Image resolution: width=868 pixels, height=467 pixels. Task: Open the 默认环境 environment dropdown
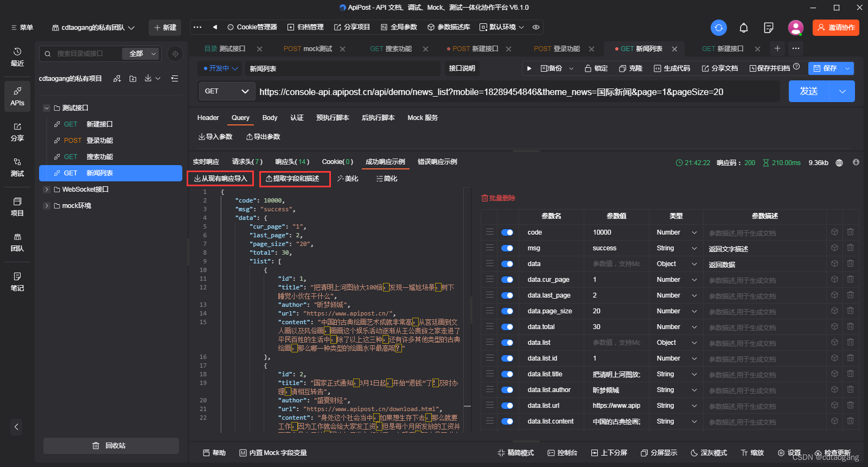point(502,27)
